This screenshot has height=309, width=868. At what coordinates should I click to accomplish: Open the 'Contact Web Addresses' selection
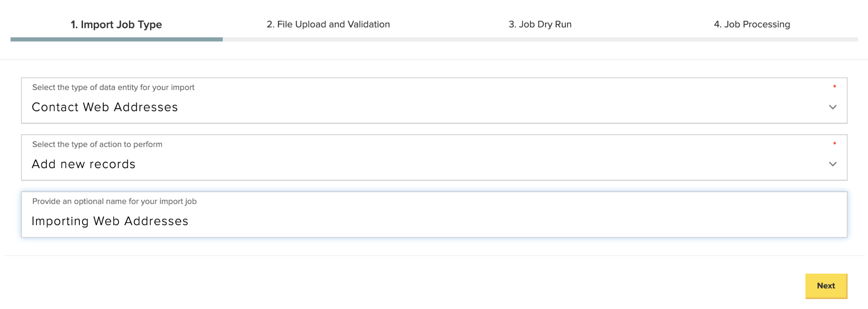pos(105,107)
